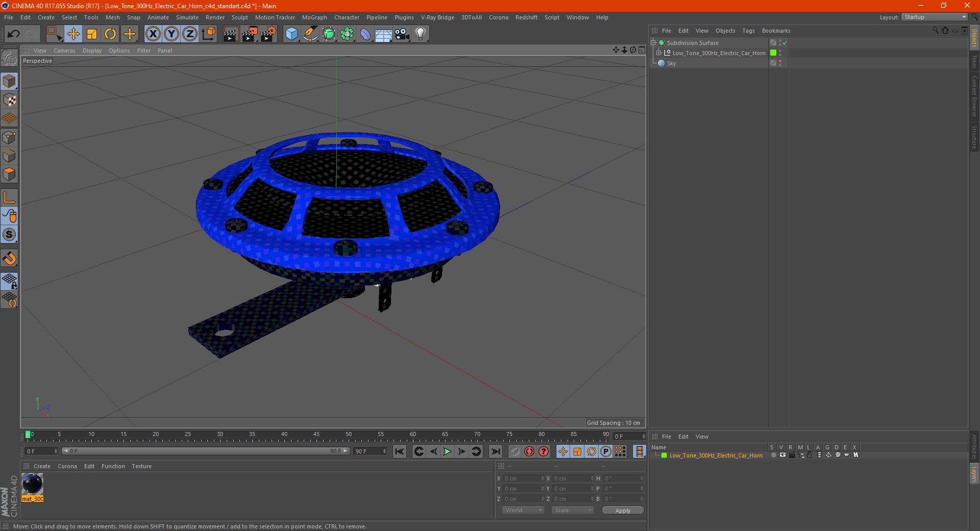Select mat_300 material thumbnail
This screenshot has width=980, height=531.
32,487
